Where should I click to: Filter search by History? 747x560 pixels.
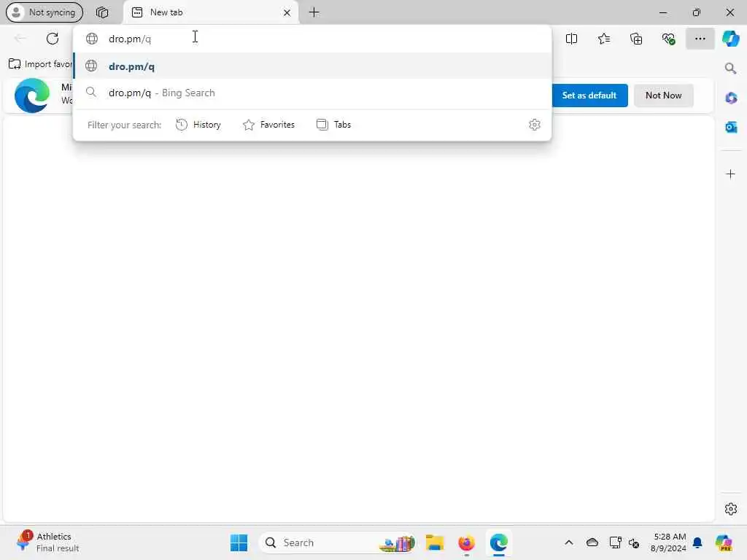coord(198,125)
